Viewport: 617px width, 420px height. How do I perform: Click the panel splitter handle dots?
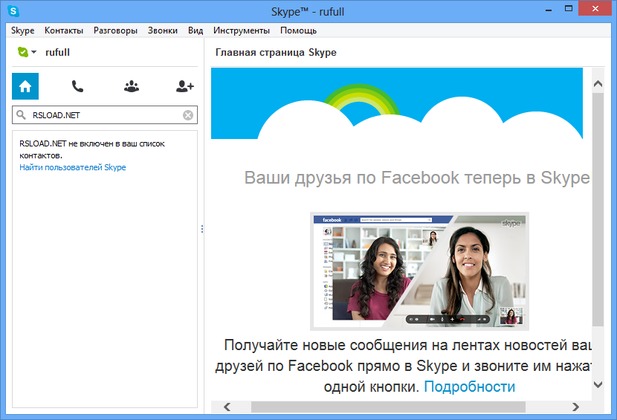coord(202,229)
